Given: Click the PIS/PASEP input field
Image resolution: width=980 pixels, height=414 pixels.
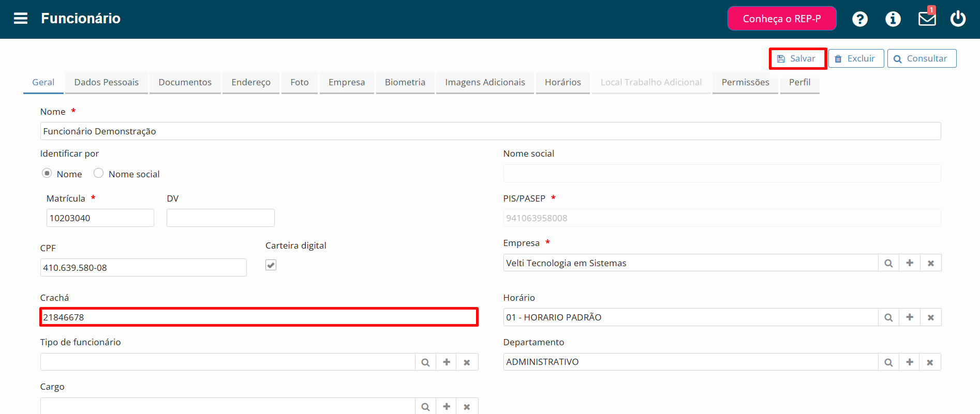Looking at the screenshot, I should pos(722,218).
